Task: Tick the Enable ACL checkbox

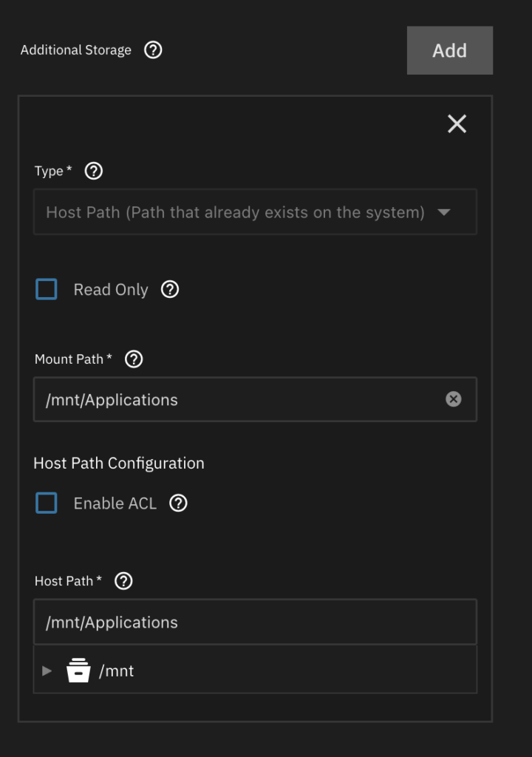Action: pos(47,503)
